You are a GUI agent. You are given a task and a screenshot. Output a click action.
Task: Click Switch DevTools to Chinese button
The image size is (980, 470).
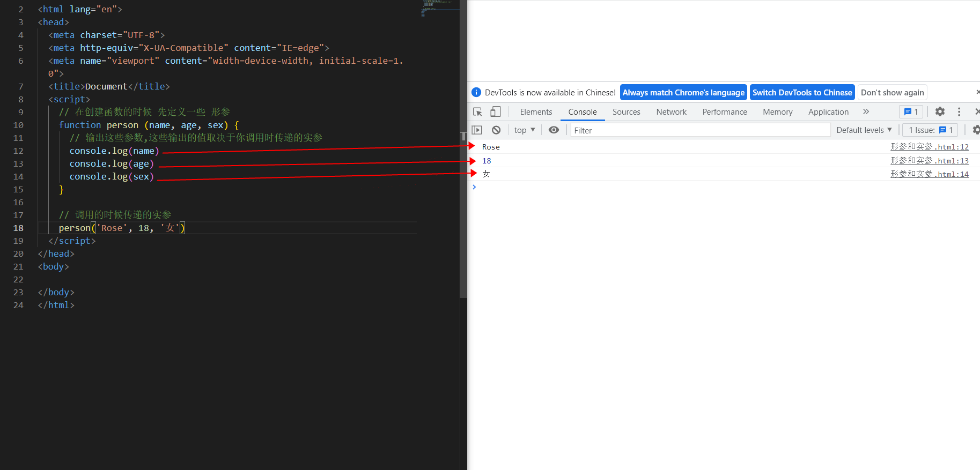click(802, 92)
